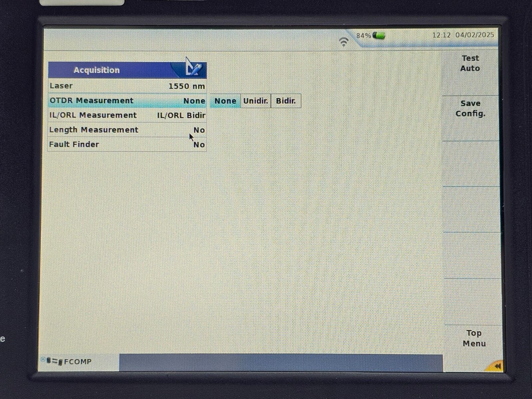This screenshot has height=399, width=532.
Task: Open the Top Menu
Action: pyautogui.click(x=473, y=338)
